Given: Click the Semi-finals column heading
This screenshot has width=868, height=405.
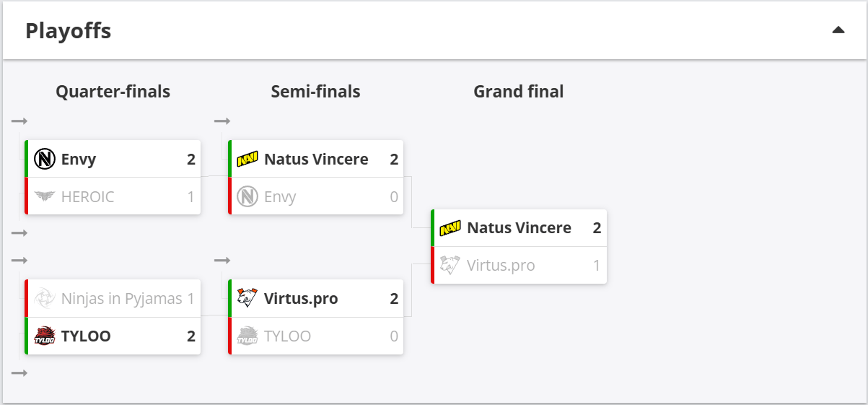Looking at the screenshot, I should point(315,92).
